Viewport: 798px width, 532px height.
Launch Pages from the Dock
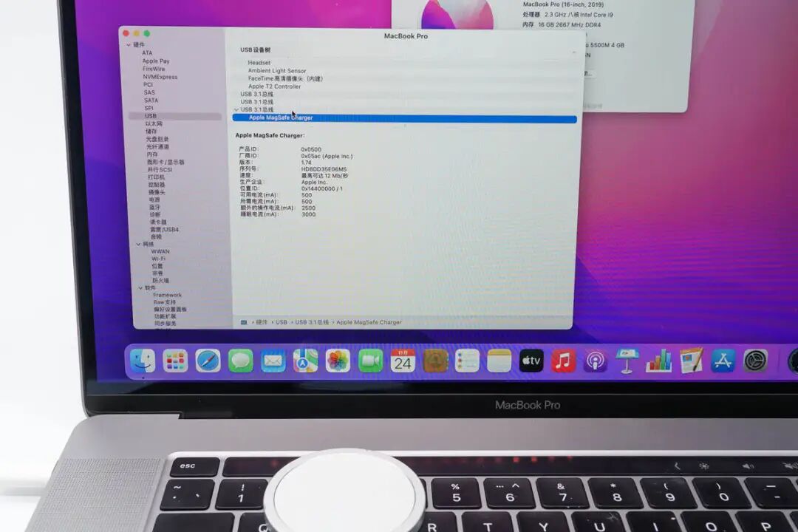[691, 361]
